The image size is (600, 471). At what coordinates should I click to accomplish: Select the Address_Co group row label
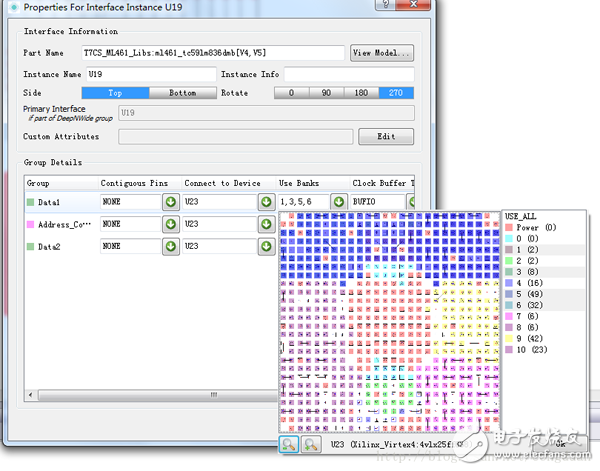64,224
